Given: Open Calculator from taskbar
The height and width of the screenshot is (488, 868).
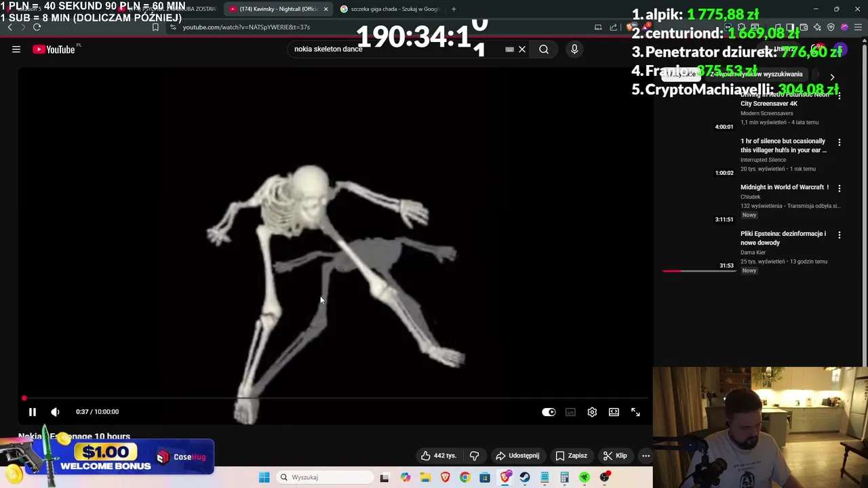Looking at the screenshot, I should (564, 477).
